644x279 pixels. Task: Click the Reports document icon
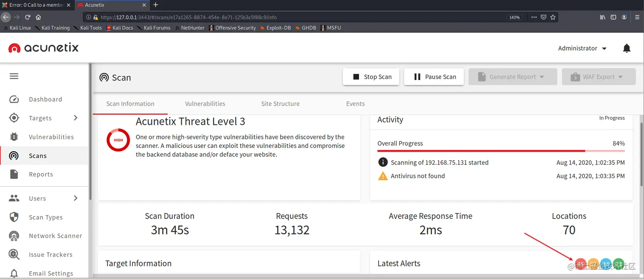(14, 174)
